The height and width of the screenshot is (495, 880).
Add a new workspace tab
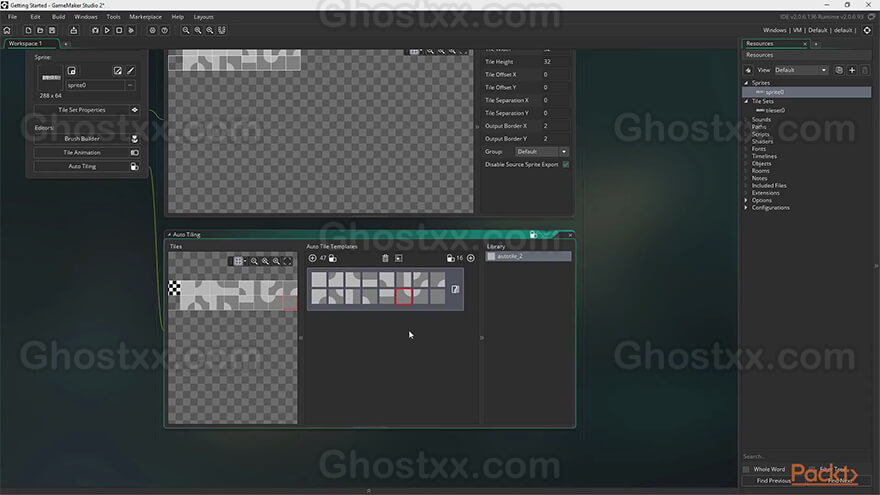coord(66,44)
